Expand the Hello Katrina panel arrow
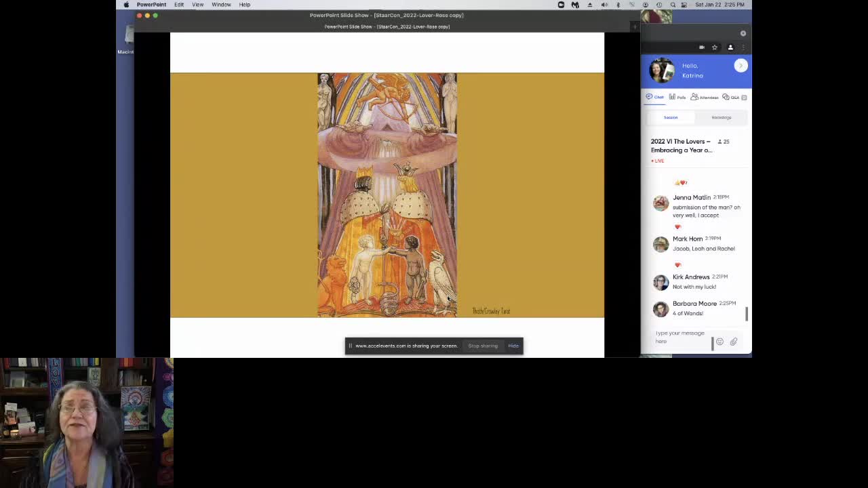This screenshot has height=488, width=868. 741,66
